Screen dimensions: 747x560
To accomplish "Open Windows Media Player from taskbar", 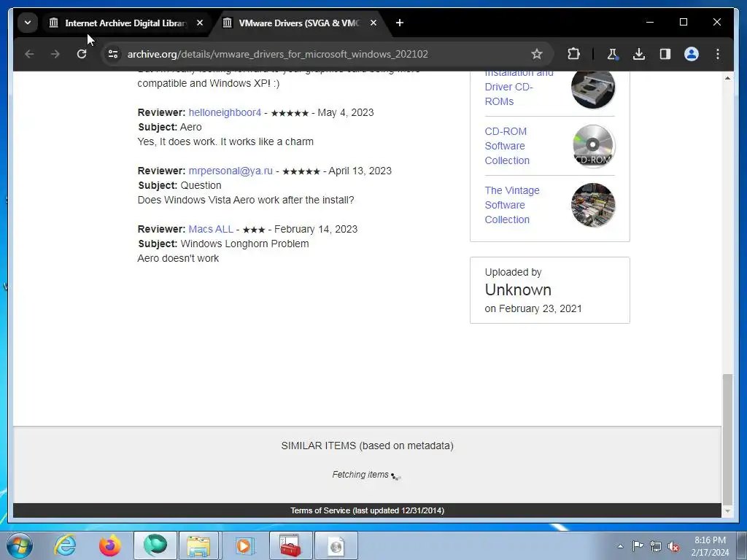I will [x=244, y=545].
